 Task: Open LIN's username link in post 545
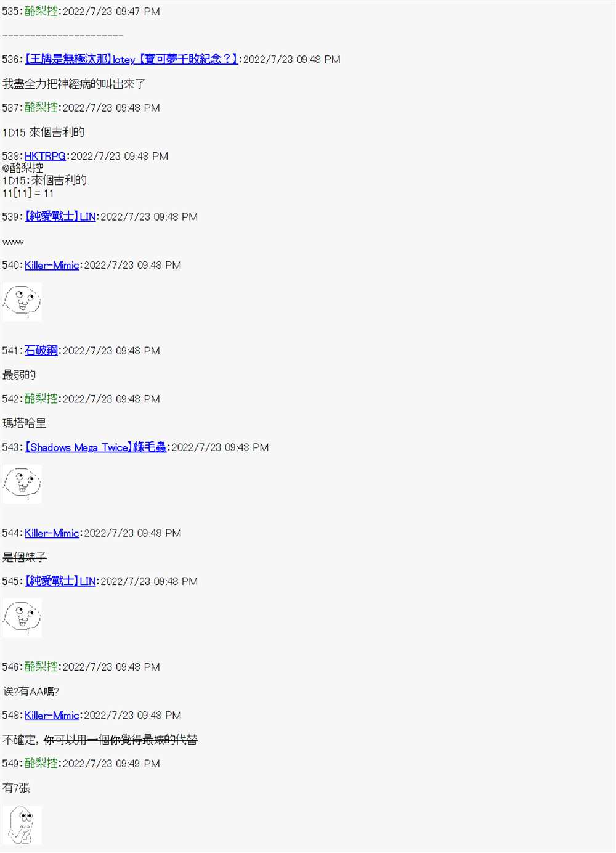(60, 581)
